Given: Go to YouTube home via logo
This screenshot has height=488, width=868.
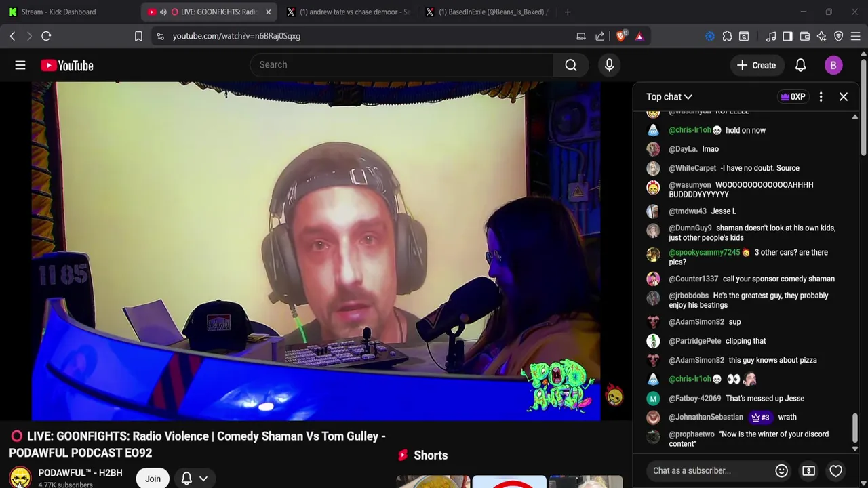Looking at the screenshot, I should 67,65.
